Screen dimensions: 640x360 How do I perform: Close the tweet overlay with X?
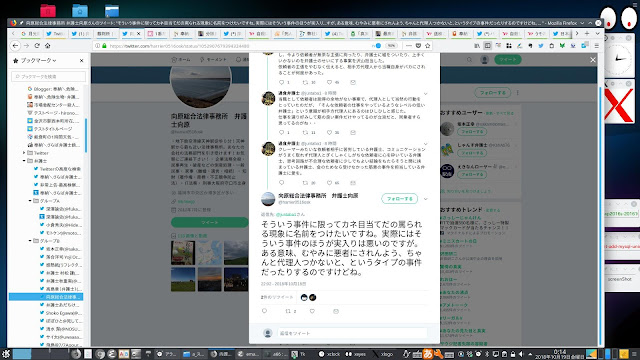click(x=593, y=60)
